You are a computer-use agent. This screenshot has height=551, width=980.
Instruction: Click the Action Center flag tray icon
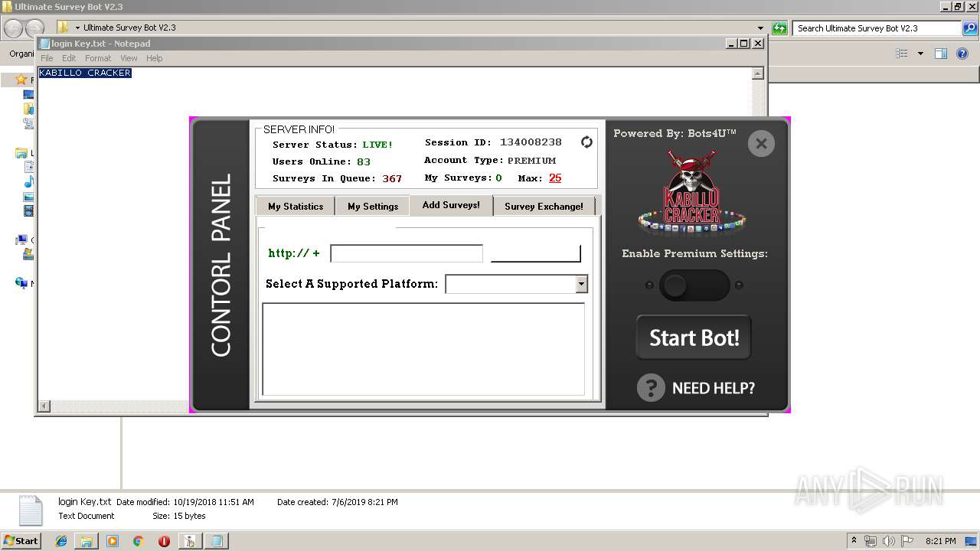907,541
